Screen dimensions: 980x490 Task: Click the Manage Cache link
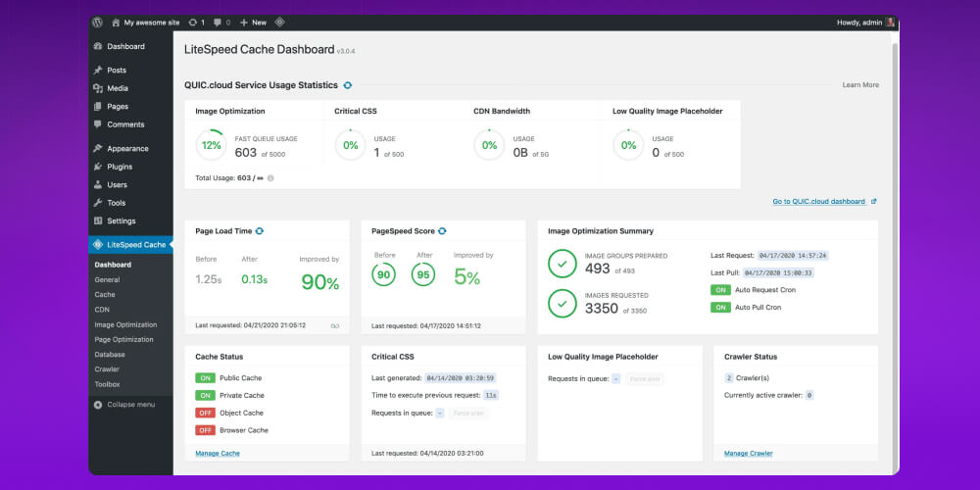point(218,453)
